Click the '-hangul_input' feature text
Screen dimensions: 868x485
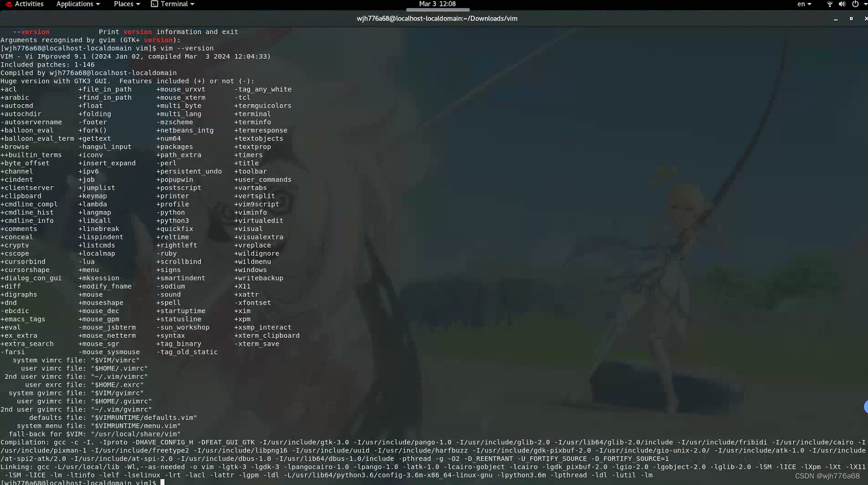click(105, 147)
